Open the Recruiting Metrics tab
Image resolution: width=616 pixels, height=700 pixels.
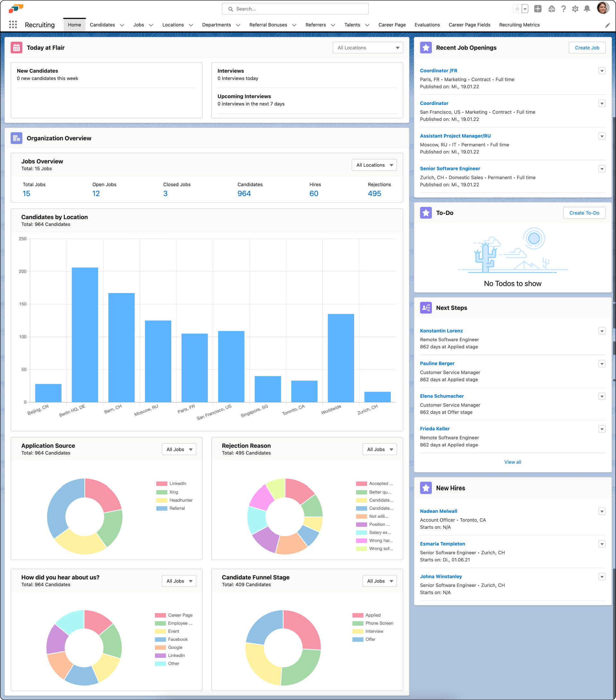(x=519, y=25)
